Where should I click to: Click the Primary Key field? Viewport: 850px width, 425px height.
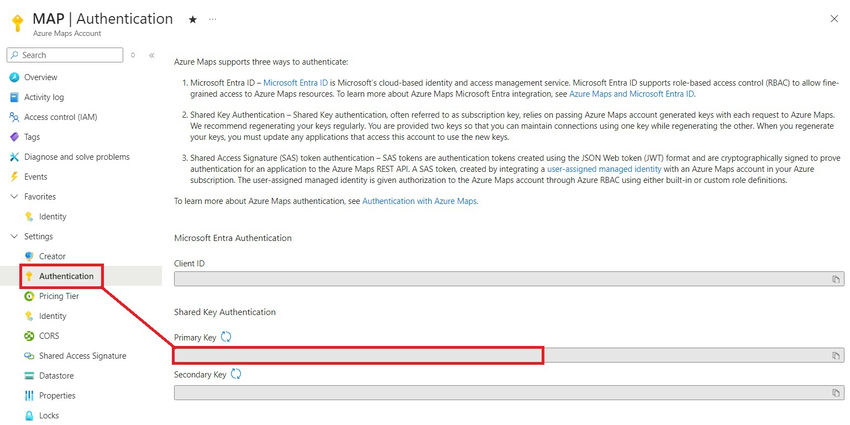point(508,356)
